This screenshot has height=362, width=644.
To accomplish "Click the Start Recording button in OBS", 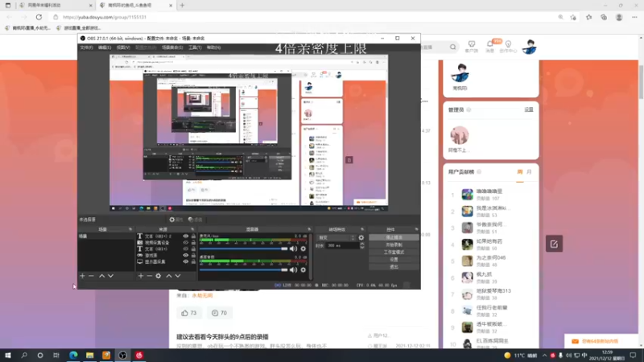I will point(394,245).
